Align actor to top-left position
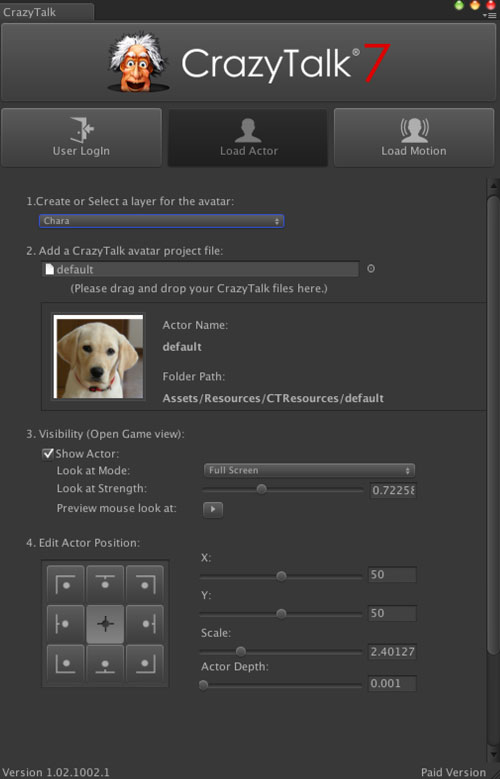This screenshot has height=779, width=500. (x=66, y=584)
